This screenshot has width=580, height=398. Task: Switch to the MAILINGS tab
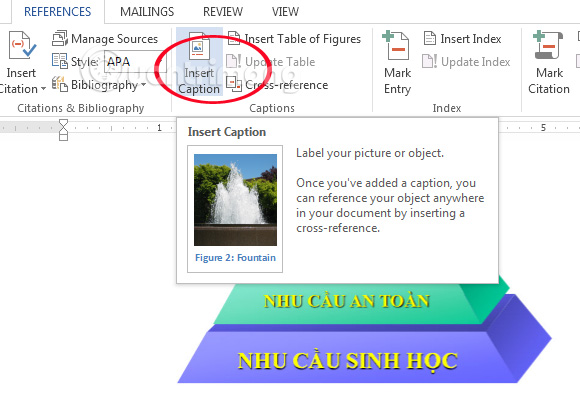point(147,11)
